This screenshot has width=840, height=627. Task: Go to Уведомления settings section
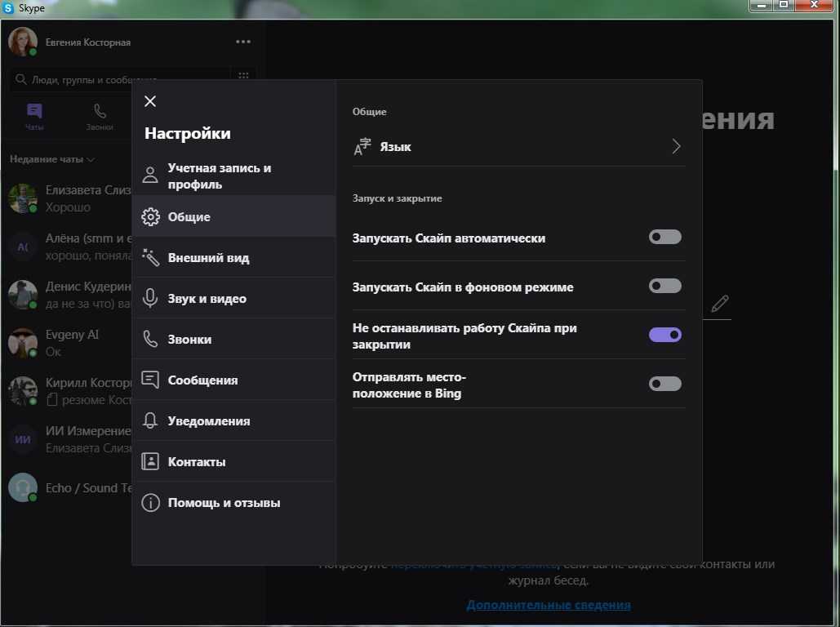coord(208,421)
